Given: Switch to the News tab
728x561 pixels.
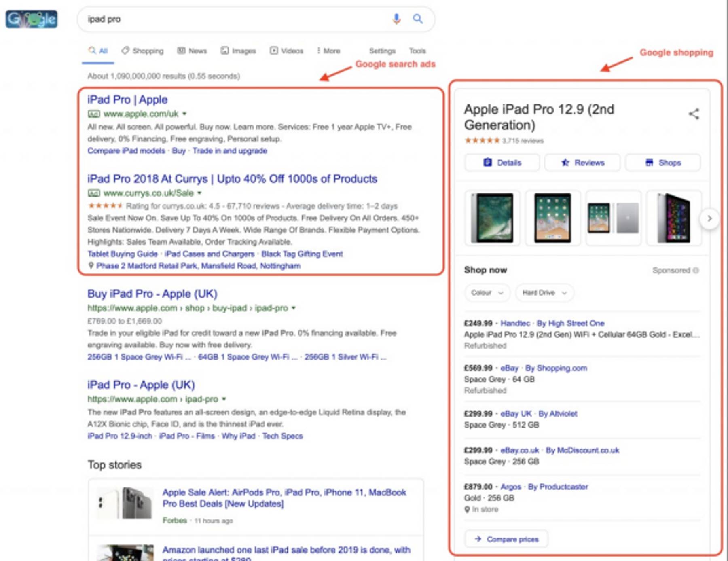Looking at the screenshot, I should (x=192, y=51).
